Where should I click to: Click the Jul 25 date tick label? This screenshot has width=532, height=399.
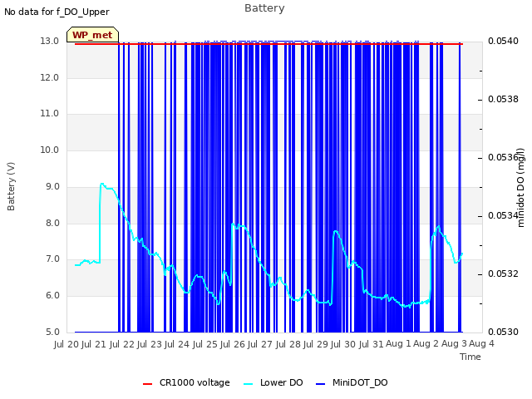click(205, 344)
